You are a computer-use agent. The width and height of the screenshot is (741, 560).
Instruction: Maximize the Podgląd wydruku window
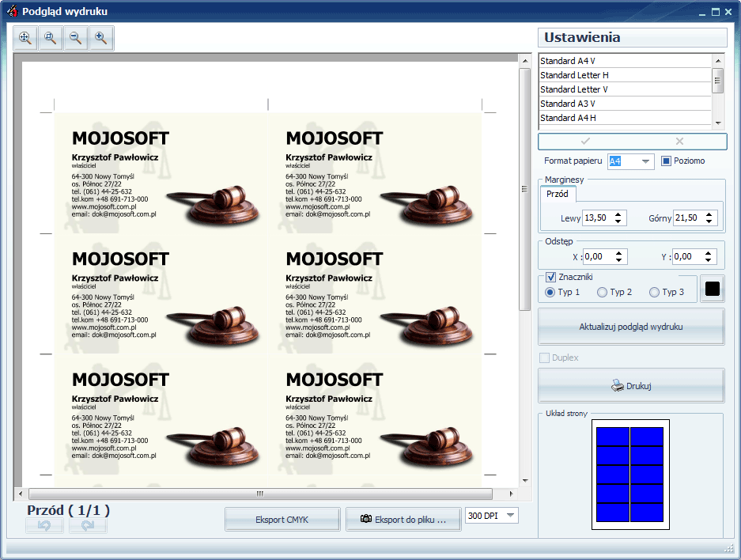point(716,12)
